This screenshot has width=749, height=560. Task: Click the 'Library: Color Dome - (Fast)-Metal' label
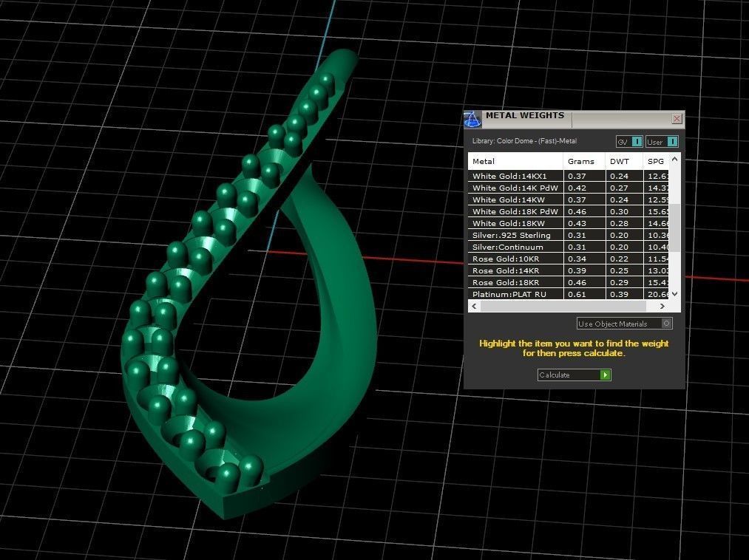(524, 141)
